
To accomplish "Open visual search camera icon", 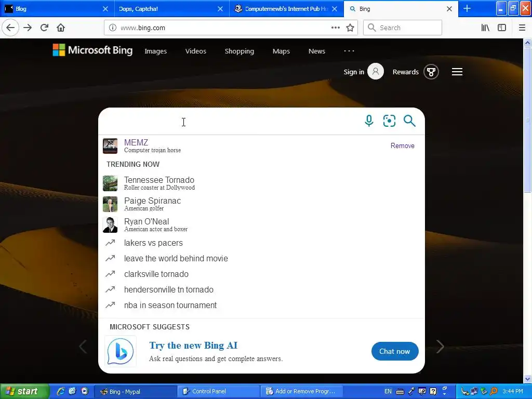I will pyautogui.click(x=389, y=121).
